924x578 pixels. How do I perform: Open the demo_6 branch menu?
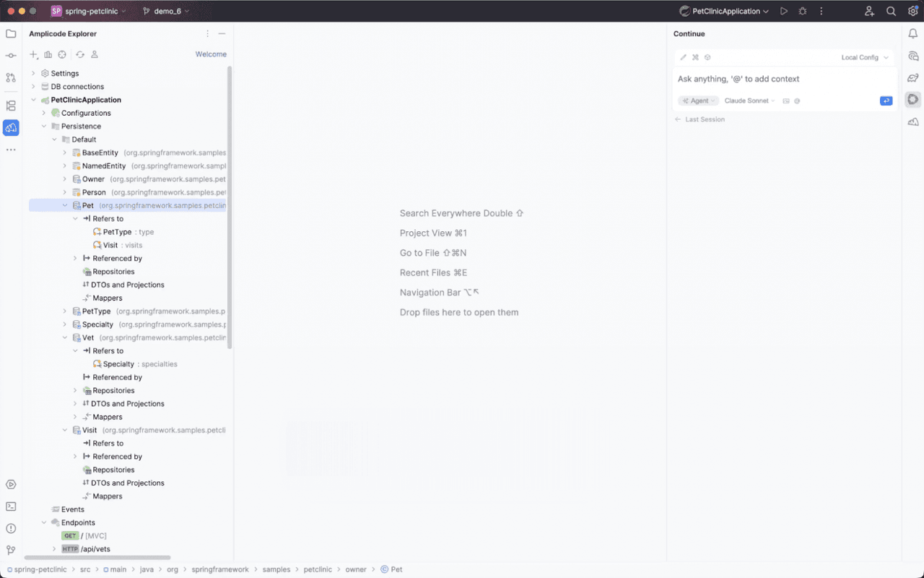pos(167,12)
